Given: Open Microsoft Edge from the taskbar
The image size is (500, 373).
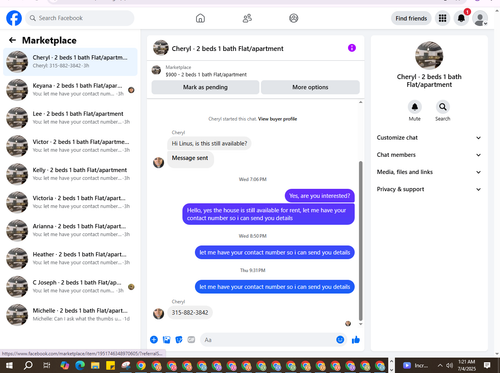Looking at the screenshot, I should (x=80, y=365).
